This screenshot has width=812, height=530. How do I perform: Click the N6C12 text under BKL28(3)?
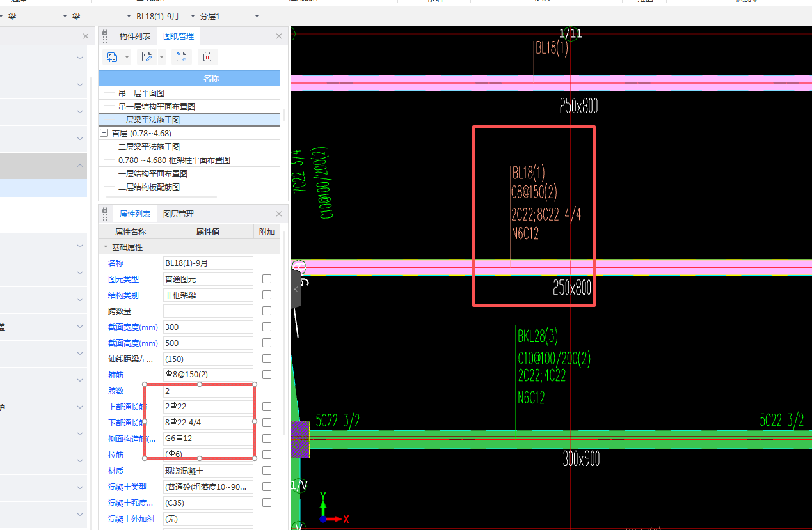tap(531, 398)
